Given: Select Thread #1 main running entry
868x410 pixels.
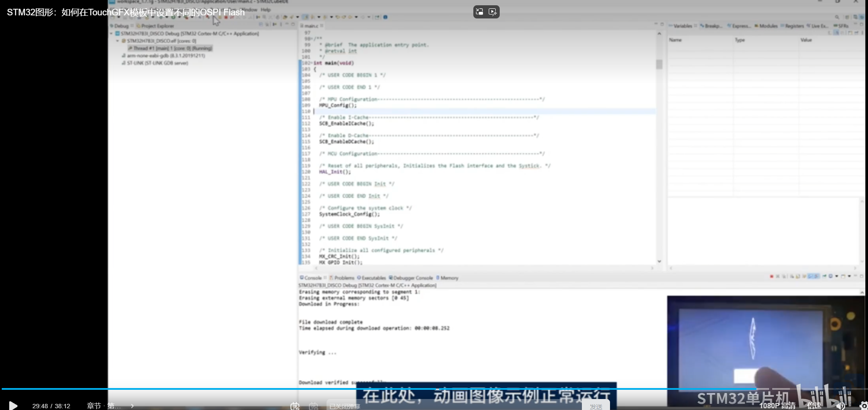Looking at the screenshot, I should pos(170,48).
